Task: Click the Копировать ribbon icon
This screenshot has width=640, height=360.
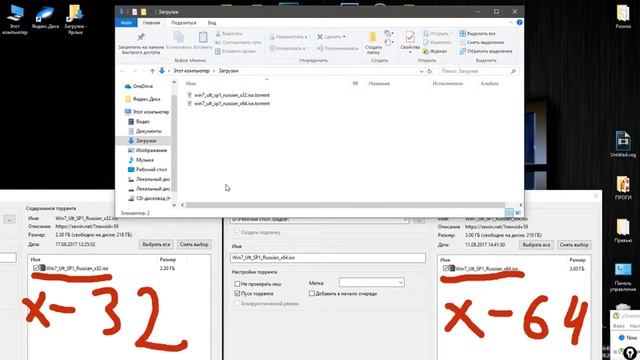Action: pyautogui.click(x=179, y=37)
